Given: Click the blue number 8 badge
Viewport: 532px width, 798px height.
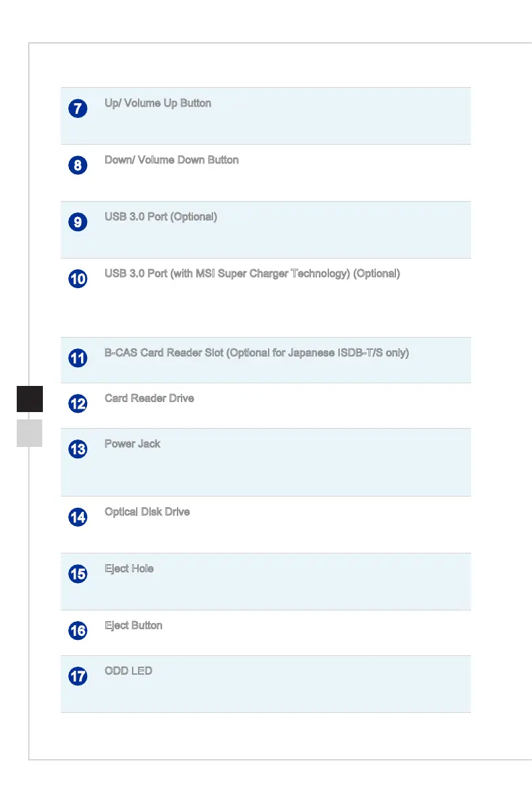Looking at the screenshot, I should [78, 165].
